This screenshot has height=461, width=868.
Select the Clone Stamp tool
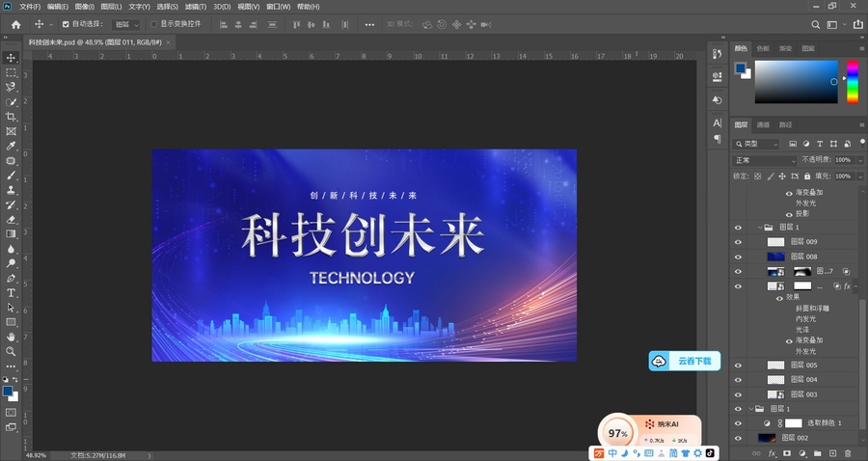click(11, 190)
